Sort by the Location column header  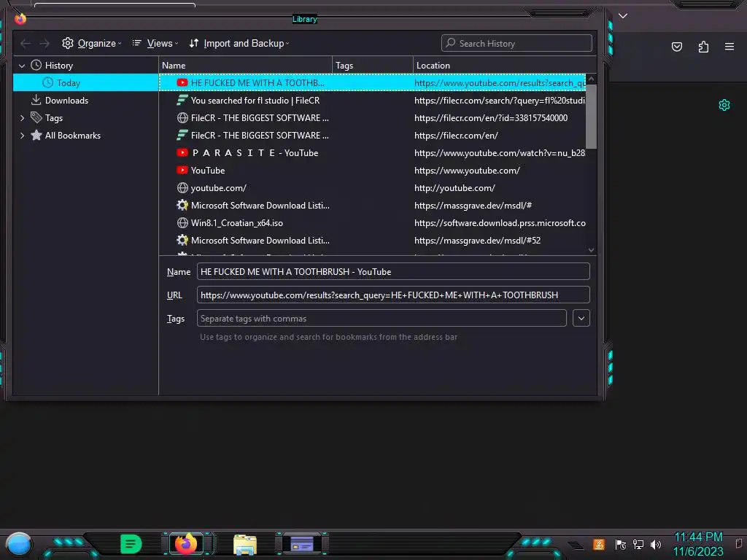[505, 65]
